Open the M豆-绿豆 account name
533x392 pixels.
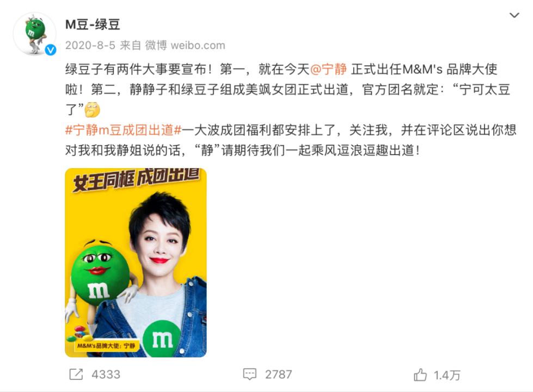(x=93, y=24)
